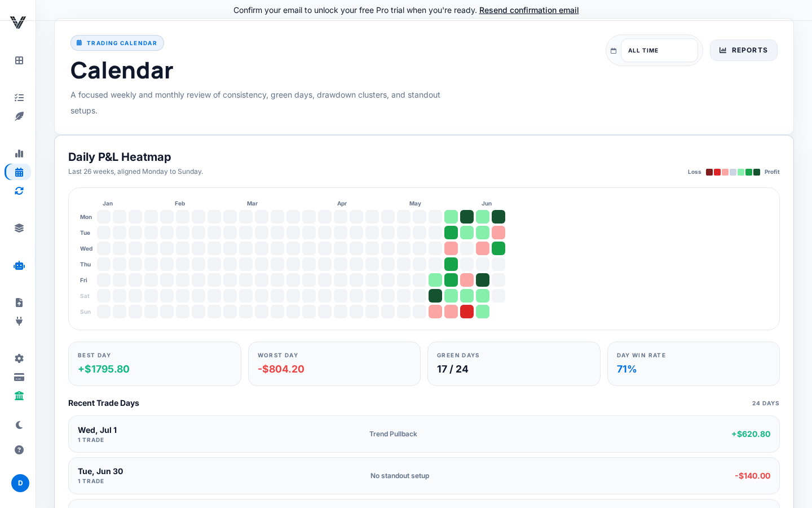Click Tuesday's pink heatmap cell

pyautogui.click(x=498, y=233)
